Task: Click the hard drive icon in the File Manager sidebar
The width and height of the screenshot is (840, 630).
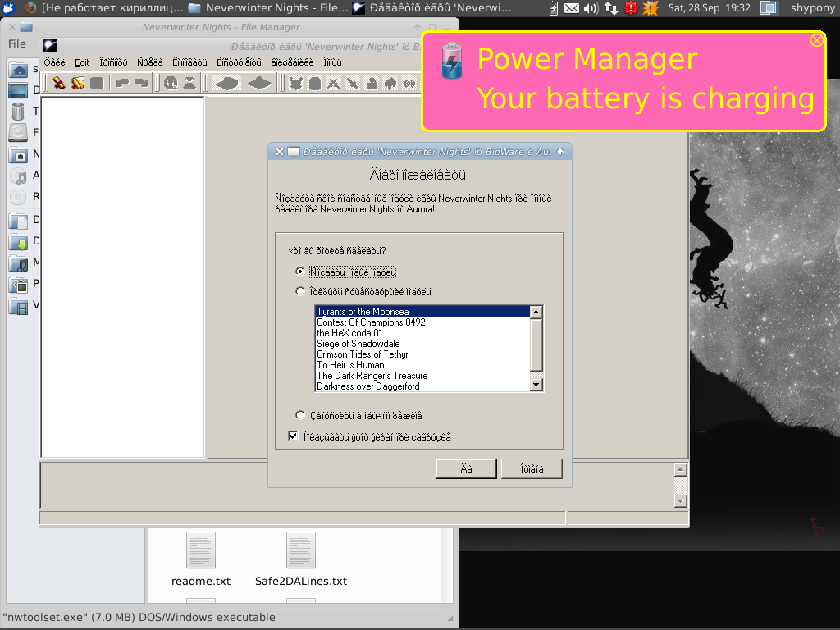Action: coord(18,132)
